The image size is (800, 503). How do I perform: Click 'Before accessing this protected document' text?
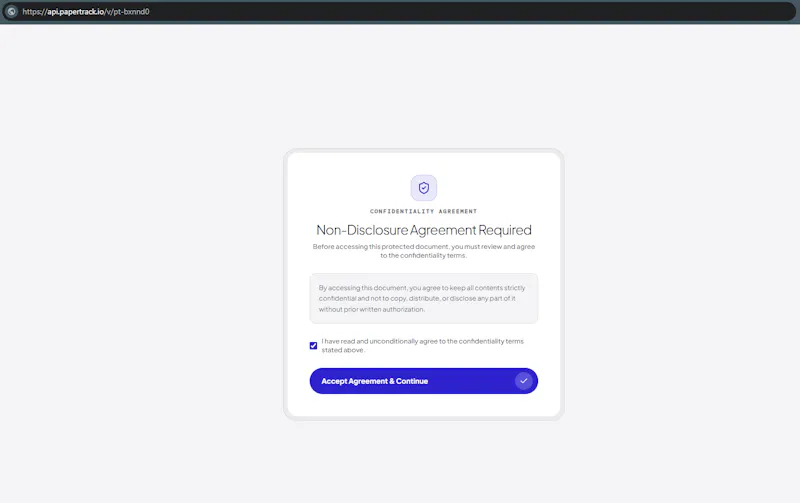(423, 251)
